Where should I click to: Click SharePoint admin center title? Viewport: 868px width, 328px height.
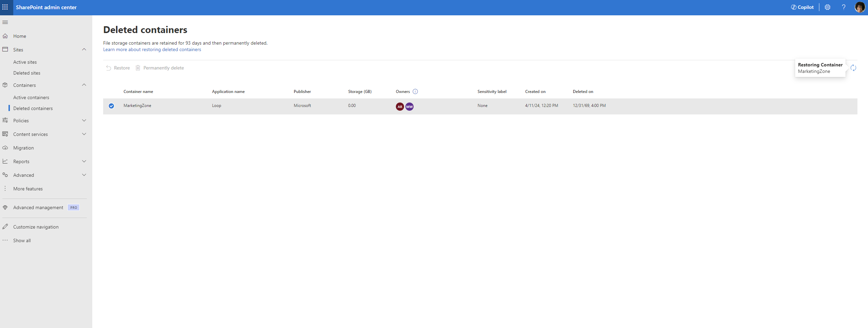(46, 7)
